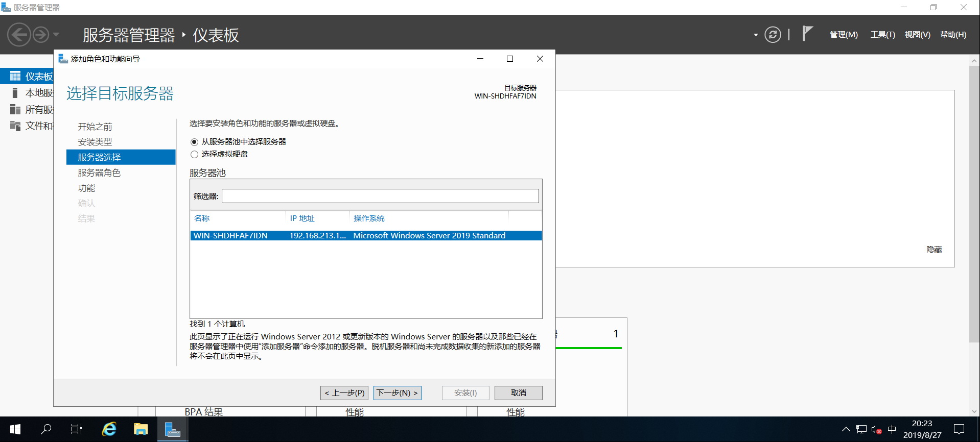Select 选择虚拟硬盘 radio button
The width and height of the screenshot is (980, 442).
194,154
